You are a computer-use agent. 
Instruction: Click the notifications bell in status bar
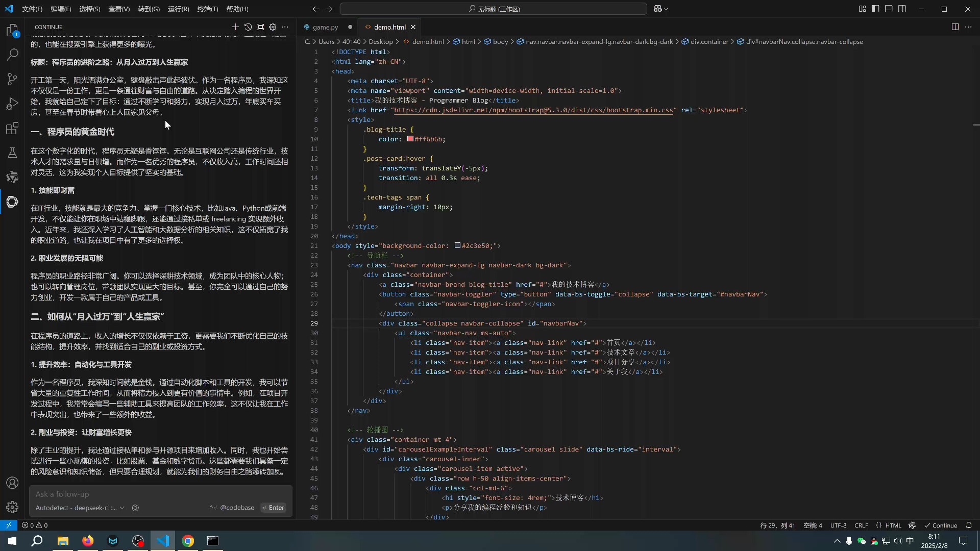[969, 525]
